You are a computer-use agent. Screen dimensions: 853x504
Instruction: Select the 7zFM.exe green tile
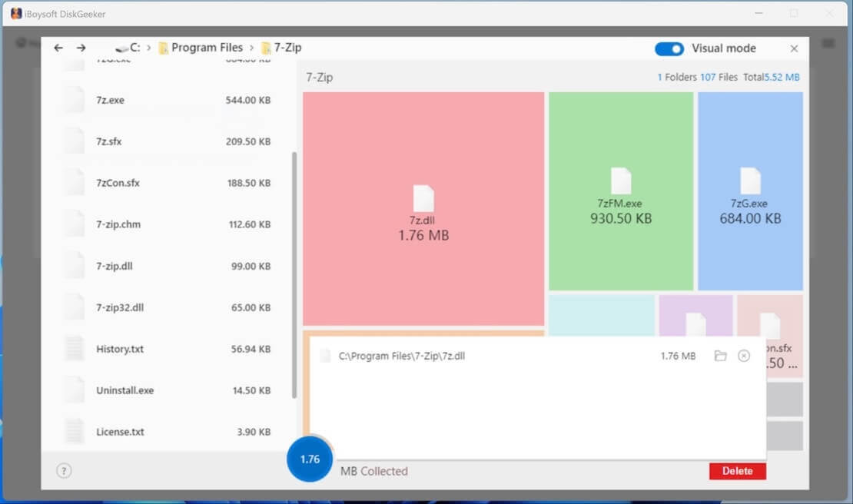(619, 192)
